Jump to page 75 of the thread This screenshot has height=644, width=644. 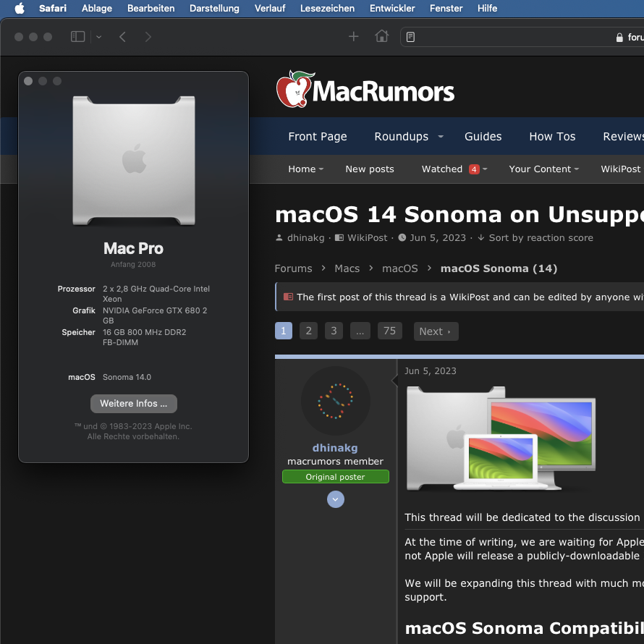390,331
